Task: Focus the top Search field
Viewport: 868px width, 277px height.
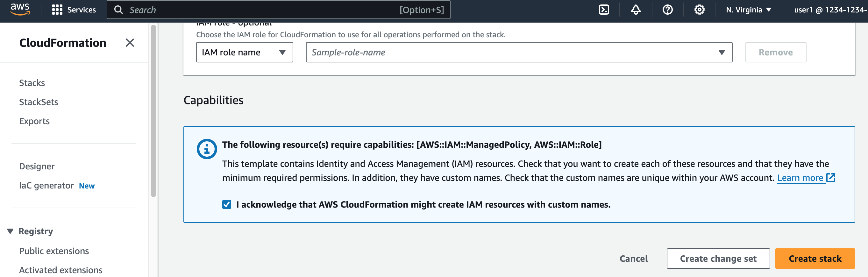Action: pos(278,10)
